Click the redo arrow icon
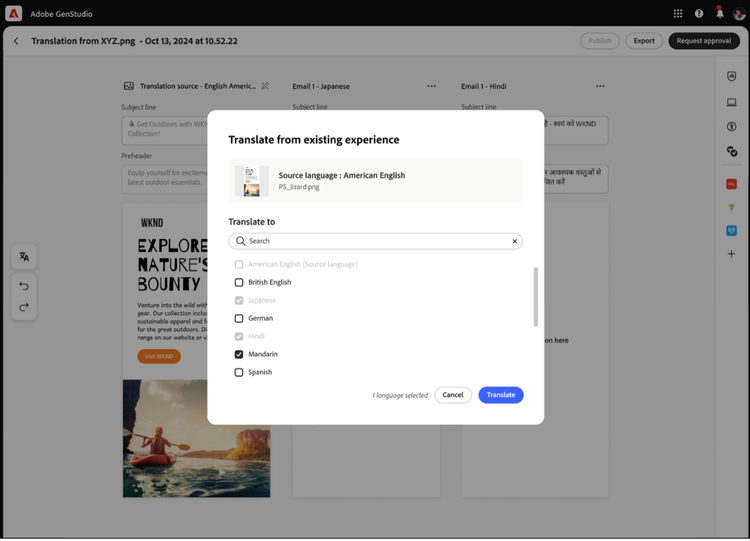Screen dimensions: 750x541 tap(24, 307)
